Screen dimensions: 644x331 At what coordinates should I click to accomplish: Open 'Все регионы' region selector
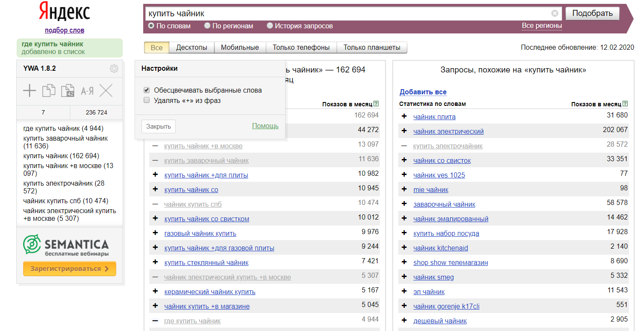point(542,26)
